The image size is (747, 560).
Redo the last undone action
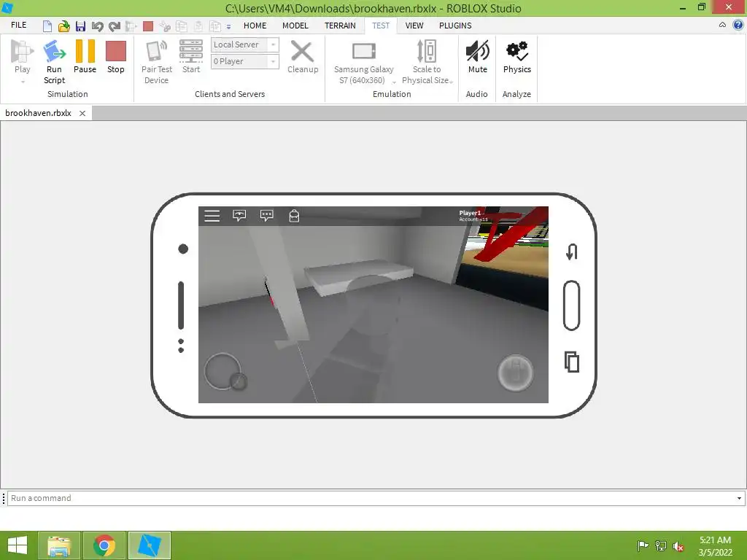[x=115, y=26]
